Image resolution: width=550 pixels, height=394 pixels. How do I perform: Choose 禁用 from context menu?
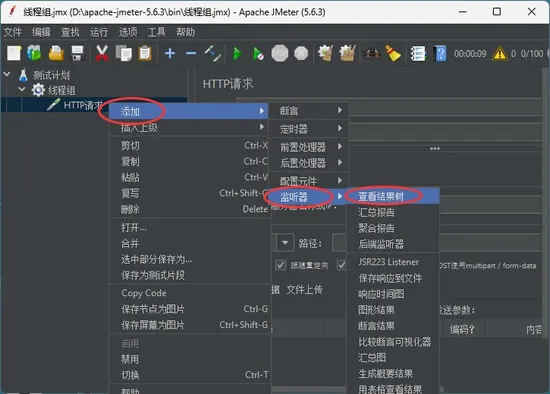(189, 359)
